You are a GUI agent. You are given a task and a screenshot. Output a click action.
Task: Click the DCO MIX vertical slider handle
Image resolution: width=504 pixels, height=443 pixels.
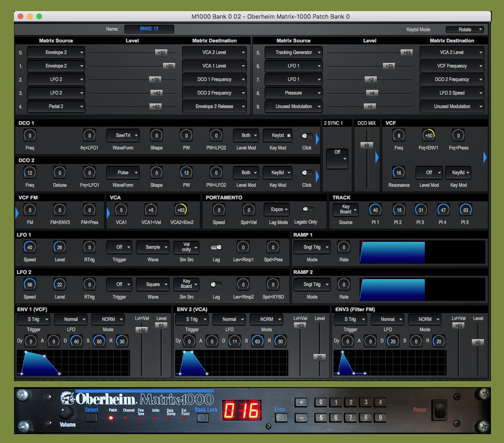(367, 145)
